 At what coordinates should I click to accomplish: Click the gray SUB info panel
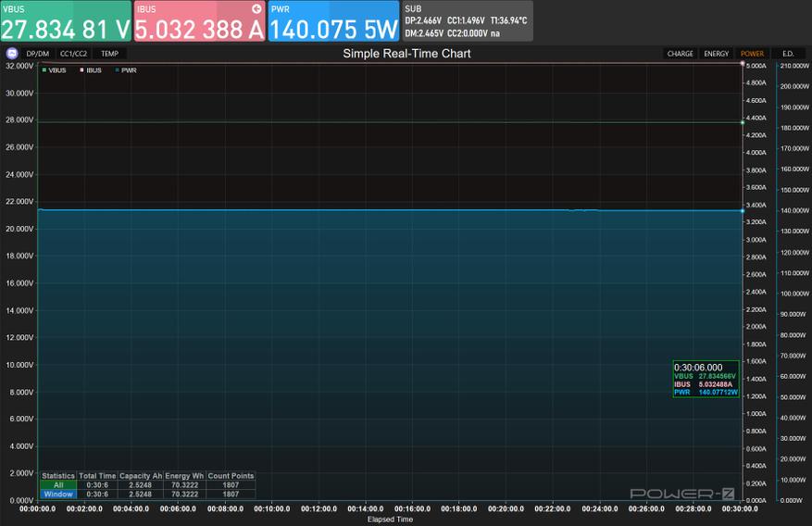(x=467, y=21)
